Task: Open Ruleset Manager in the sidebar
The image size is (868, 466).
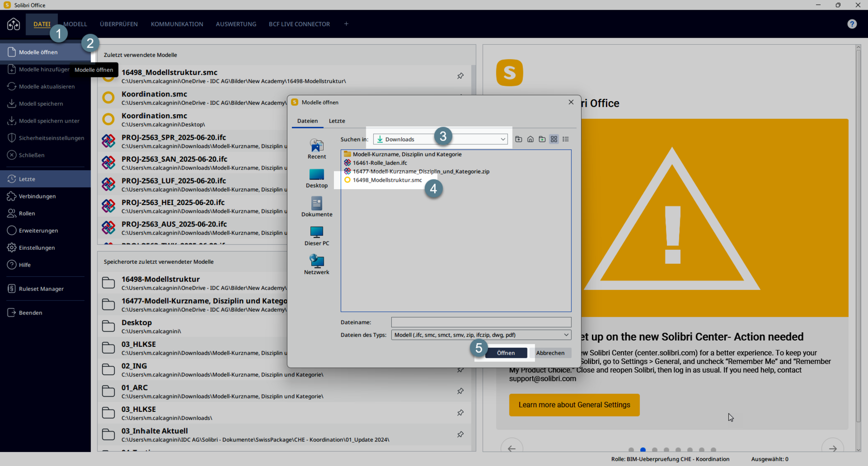Action: [x=45, y=289]
